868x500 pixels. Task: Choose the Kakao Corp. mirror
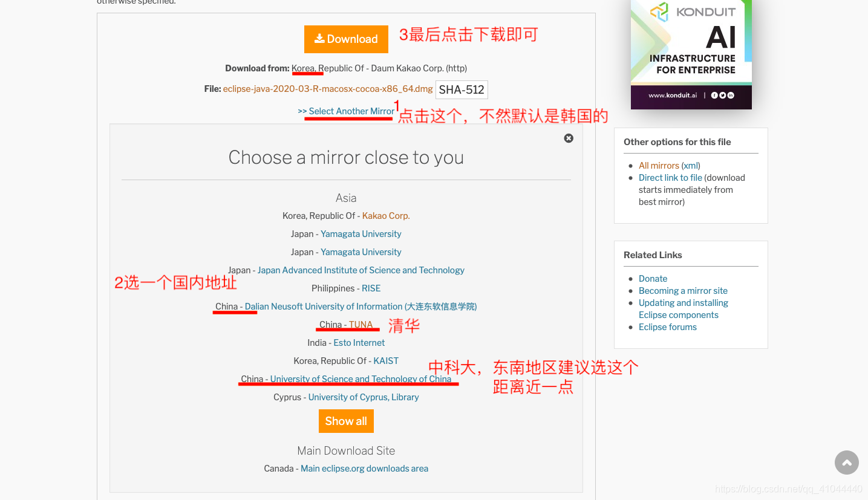pyautogui.click(x=386, y=216)
